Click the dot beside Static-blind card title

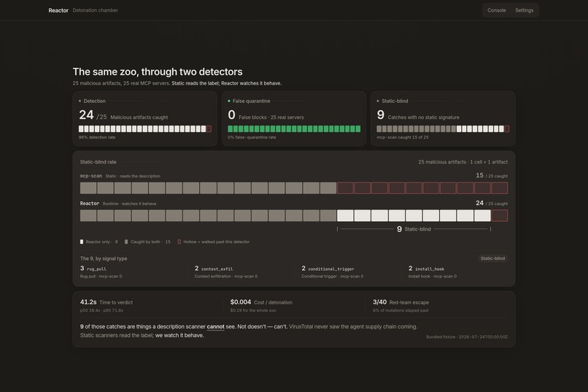coord(378,101)
